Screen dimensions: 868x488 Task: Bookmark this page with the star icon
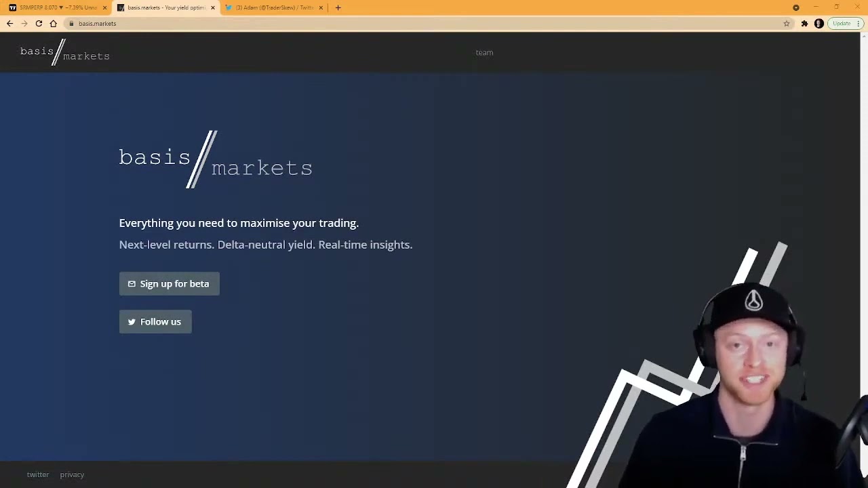click(x=787, y=24)
